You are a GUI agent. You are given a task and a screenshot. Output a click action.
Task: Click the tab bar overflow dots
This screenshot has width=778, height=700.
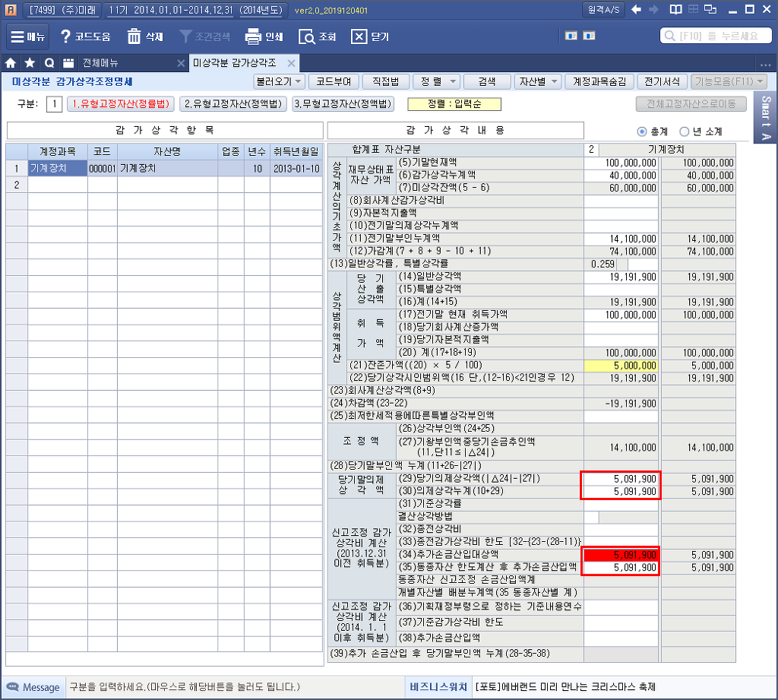click(x=764, y=64)
